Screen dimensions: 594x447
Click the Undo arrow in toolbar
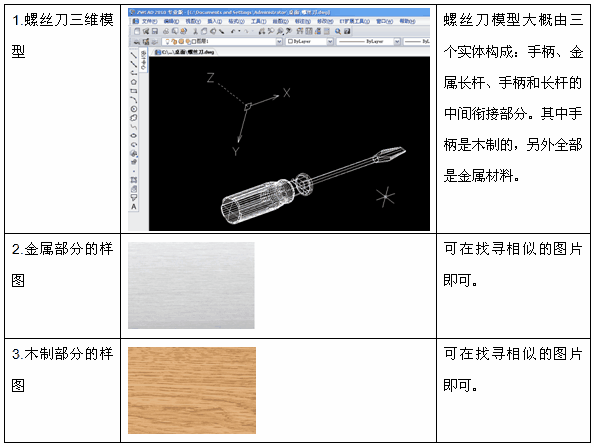(x=233, y=31)
